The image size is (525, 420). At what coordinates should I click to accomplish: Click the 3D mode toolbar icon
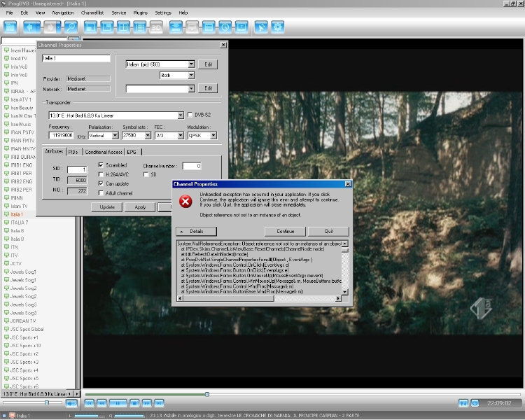coord(156,27)
